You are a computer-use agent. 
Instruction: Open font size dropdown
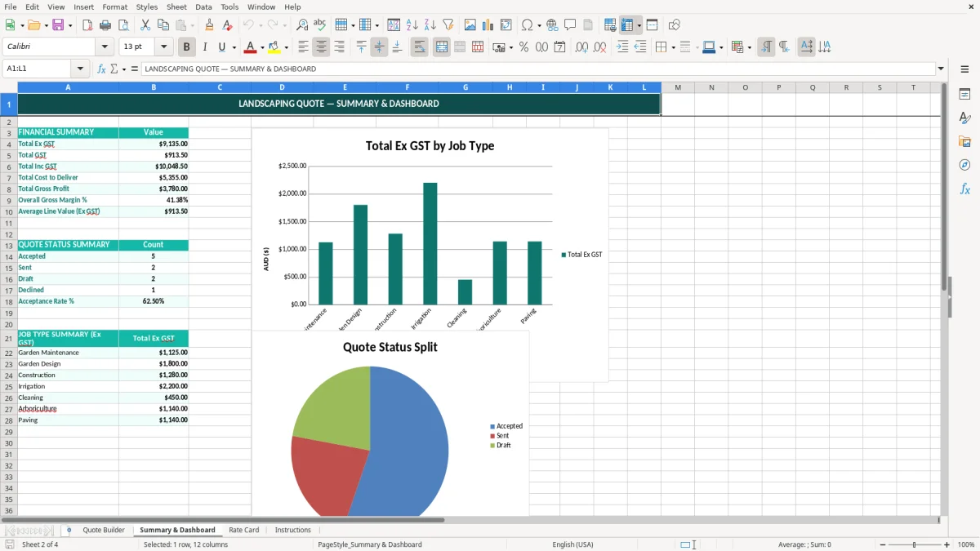pyautogui.click(x=163, y=47)
